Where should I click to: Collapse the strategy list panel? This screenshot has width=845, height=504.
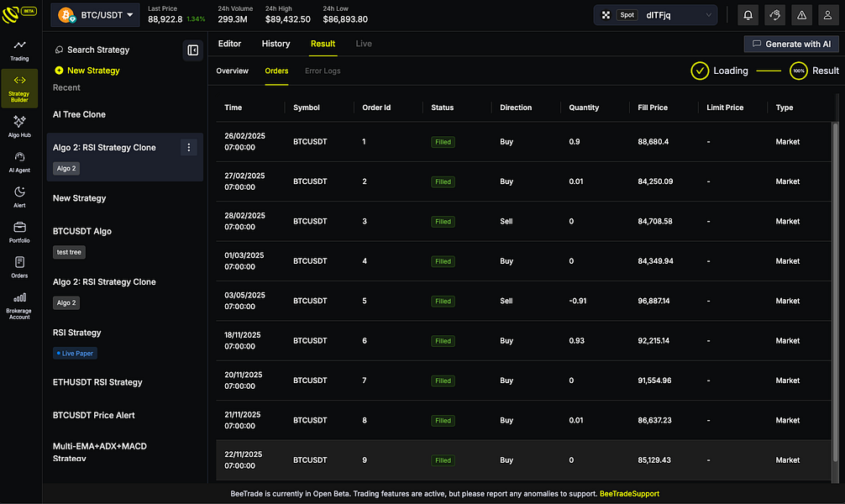[192, 50]
